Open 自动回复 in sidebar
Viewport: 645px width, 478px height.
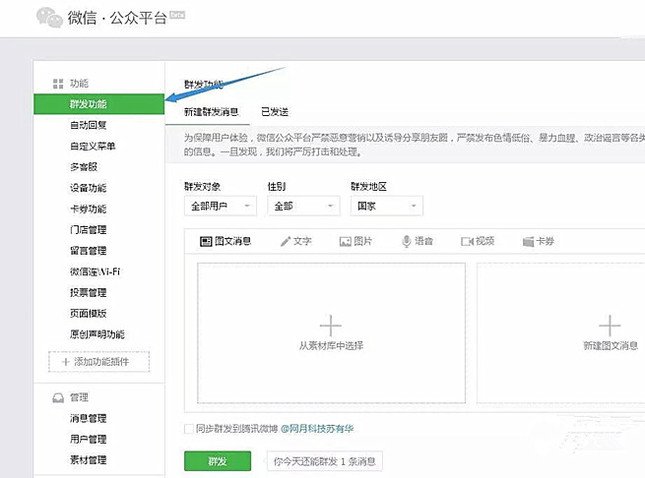88,125
